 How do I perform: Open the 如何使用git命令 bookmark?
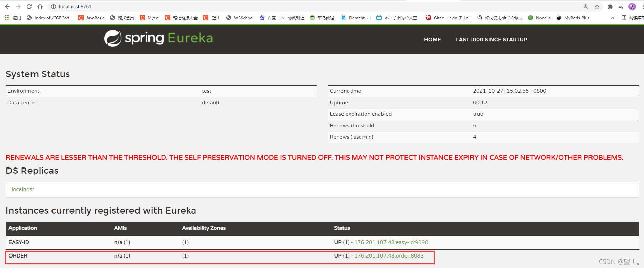pyautogui.click(x=500, y=18)
